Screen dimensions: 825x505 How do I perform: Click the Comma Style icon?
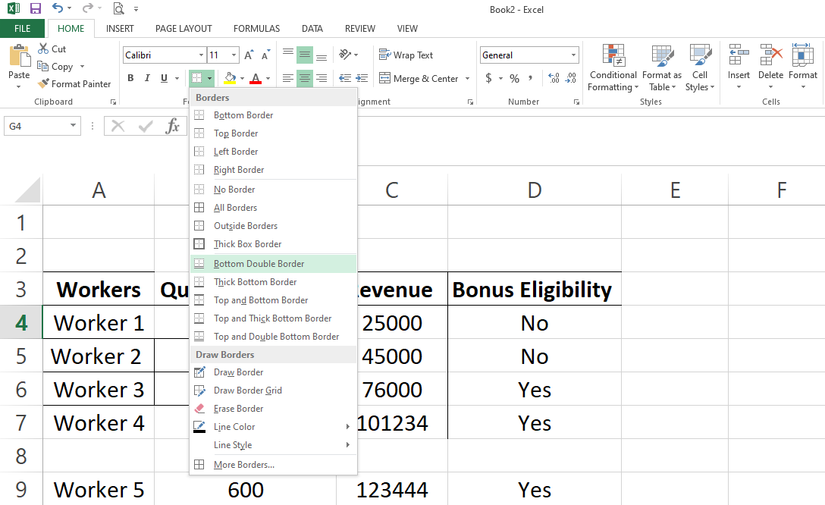[530, 78]
